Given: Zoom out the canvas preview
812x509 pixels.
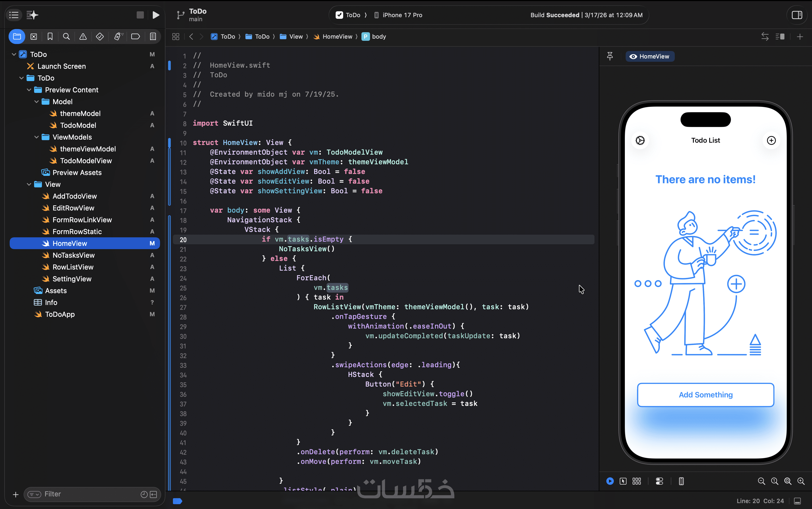Looking at the screenshot, I should coord(761,481).
